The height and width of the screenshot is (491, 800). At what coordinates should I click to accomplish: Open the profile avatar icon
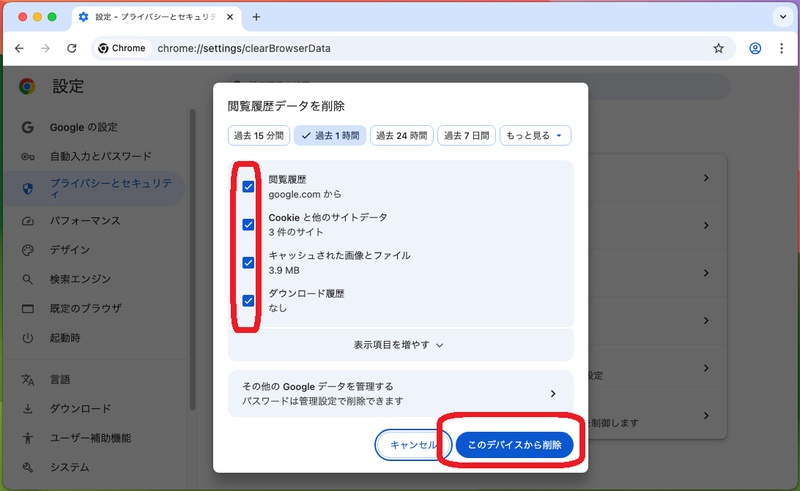coord(755,48)
